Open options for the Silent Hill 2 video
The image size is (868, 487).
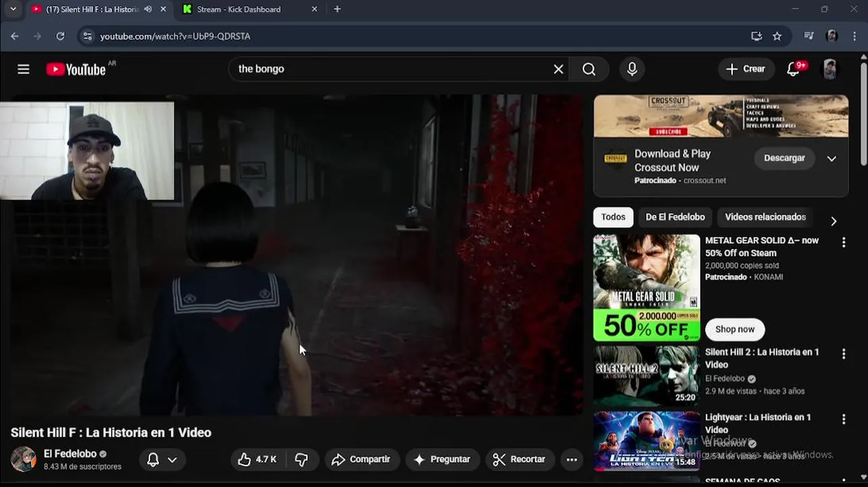click(844, 354)
